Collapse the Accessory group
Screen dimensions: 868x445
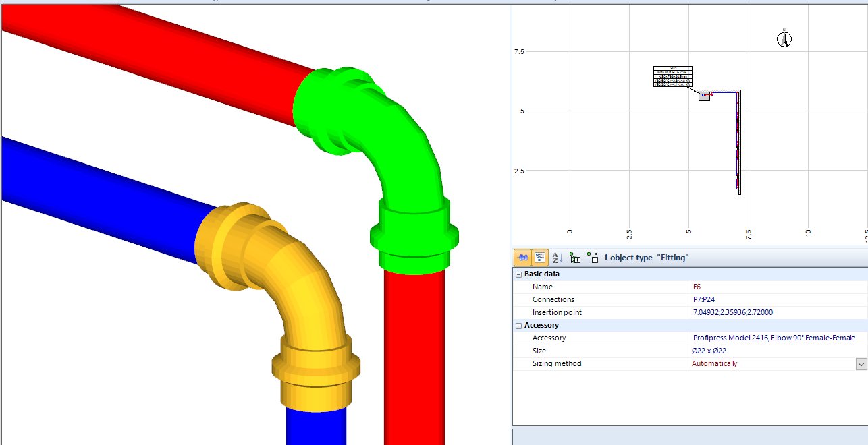[x=518, y=325]
